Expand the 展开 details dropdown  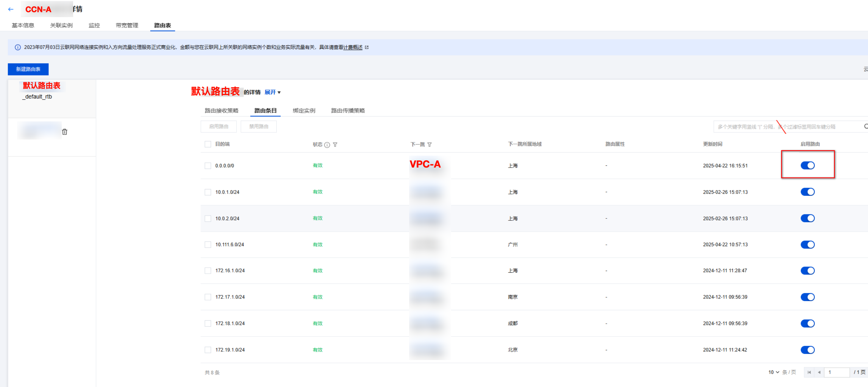click(x=272, y=92)
